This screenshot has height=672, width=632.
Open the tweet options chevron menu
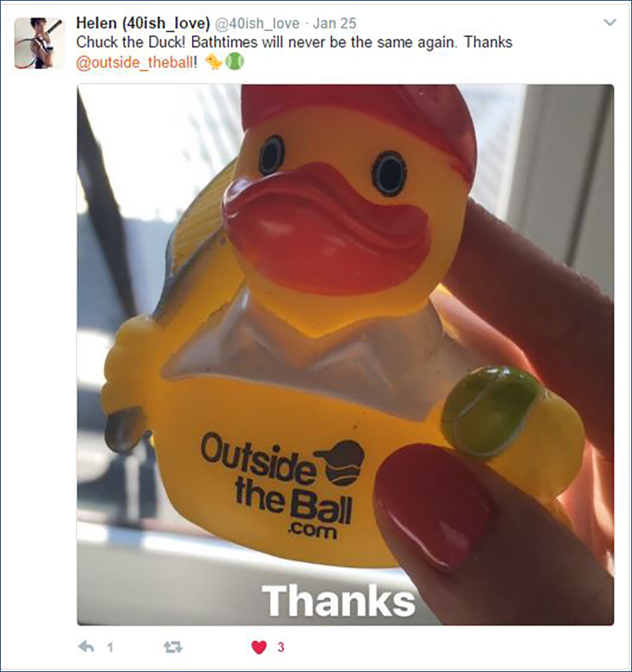coord(610,22)
